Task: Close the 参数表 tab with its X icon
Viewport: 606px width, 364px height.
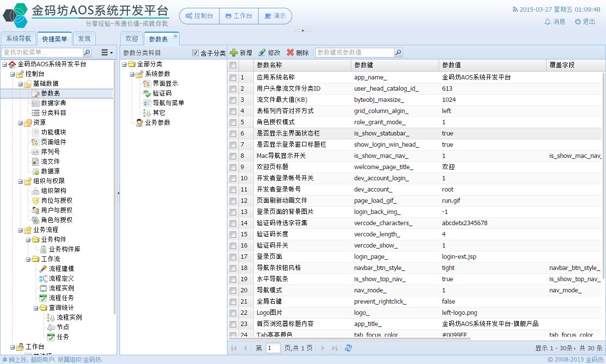Action: [x=176, y=36]
